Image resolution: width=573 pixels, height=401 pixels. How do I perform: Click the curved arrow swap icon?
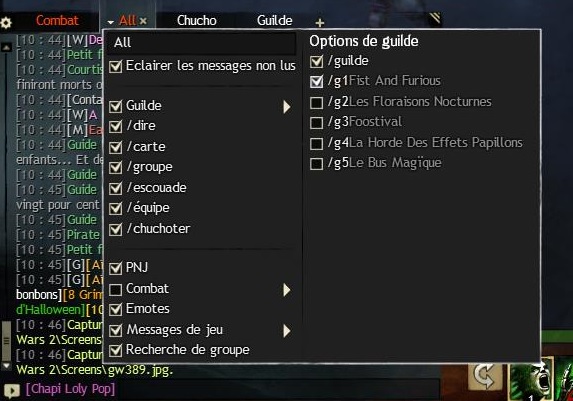pos(485,376)
